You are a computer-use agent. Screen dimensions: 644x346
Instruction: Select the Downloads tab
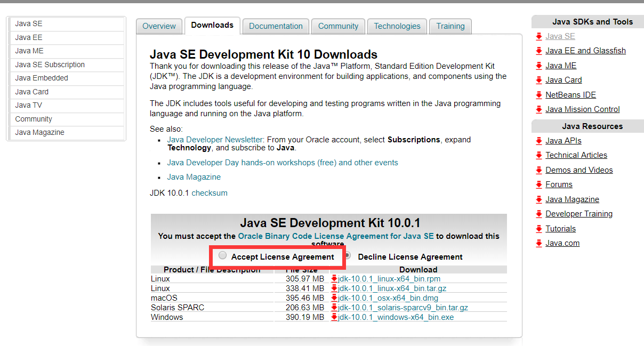pos(212,25)
